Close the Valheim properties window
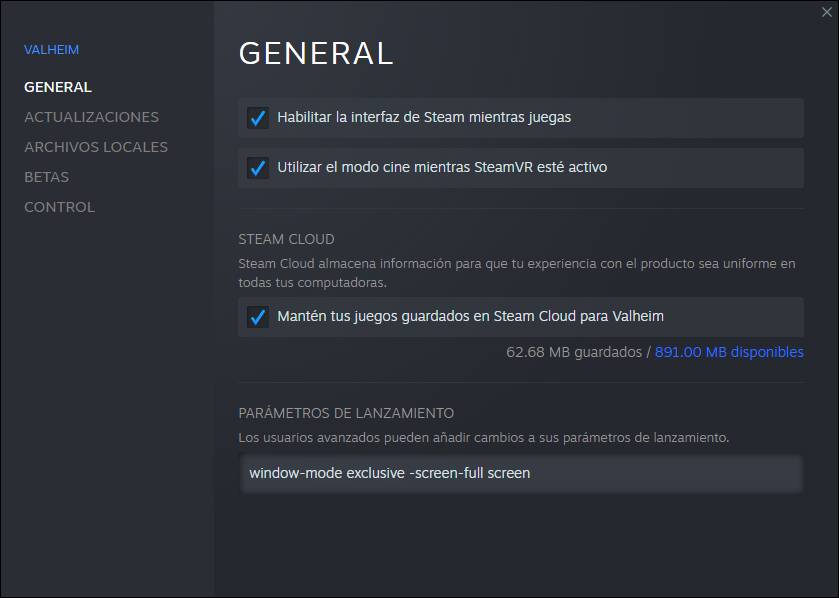This screenshot has height=598, width=839. 827,12
